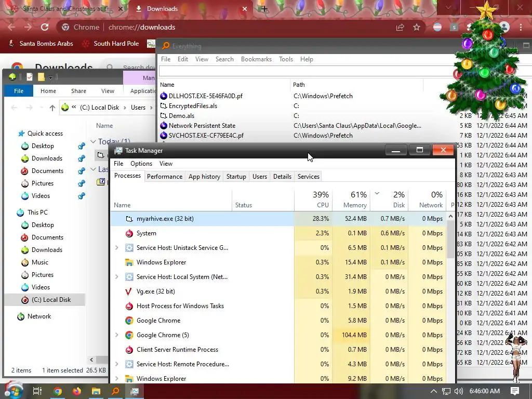Open the Everything Search menu
This screenshot has height=399, width=532.
pos(224,59)
